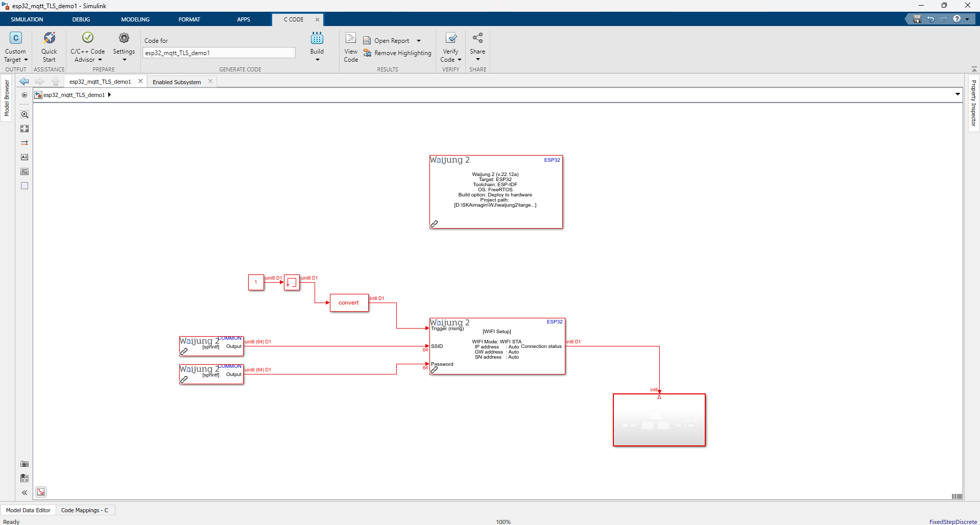Select the convert block

[x=349, y=303]
